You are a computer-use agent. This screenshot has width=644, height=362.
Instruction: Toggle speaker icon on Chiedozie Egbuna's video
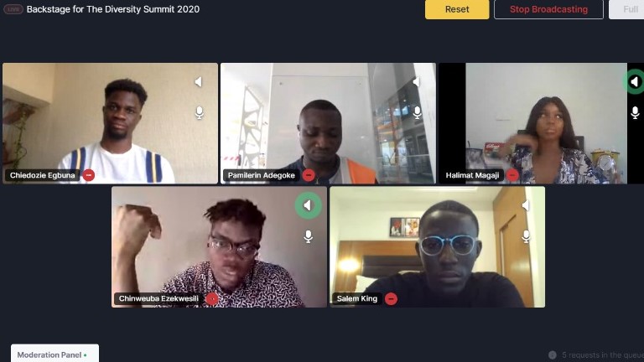tap(199, 81)
